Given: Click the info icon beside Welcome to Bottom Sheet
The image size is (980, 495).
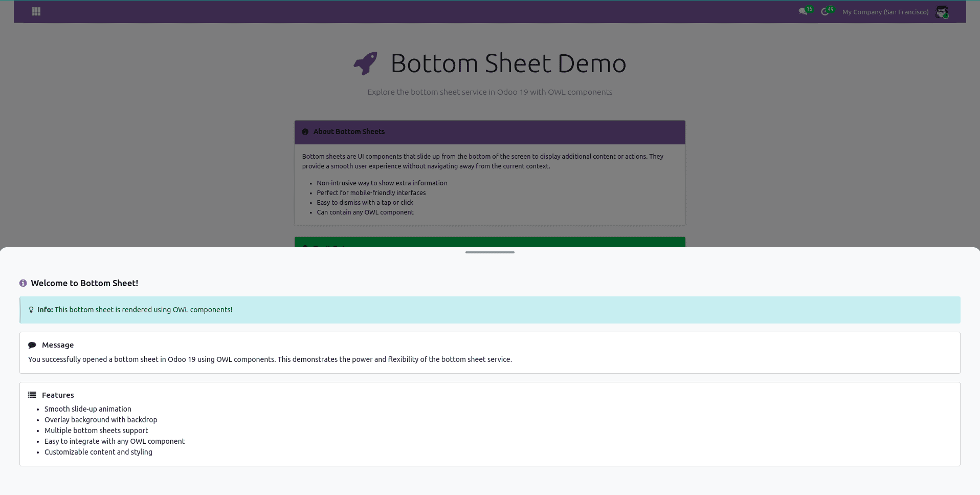Looking at the screenshot, I should pyautogui.click(x=23, y=283).
